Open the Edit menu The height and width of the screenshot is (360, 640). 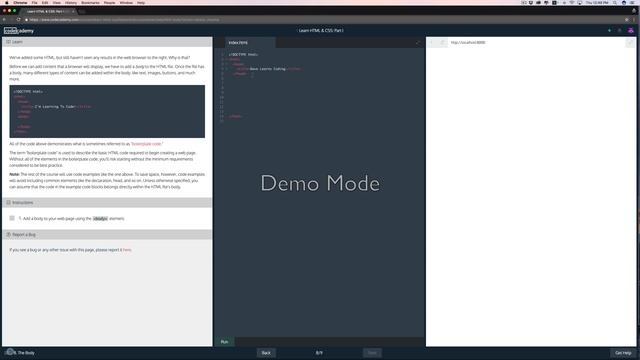[x=45, y=3]
